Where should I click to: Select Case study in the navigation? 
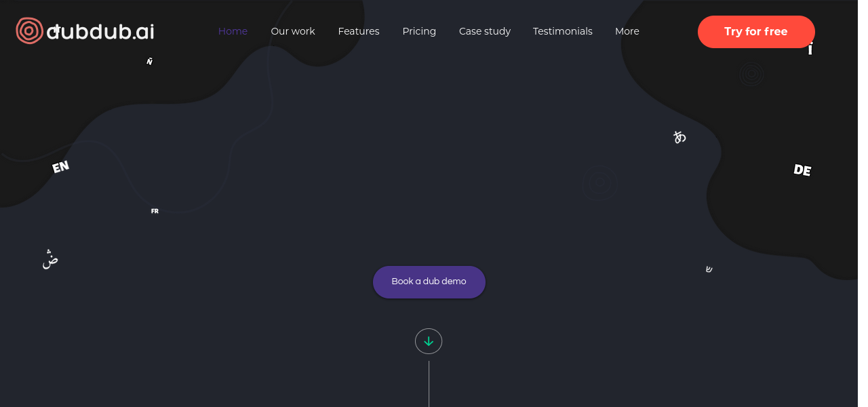[485, 31]
